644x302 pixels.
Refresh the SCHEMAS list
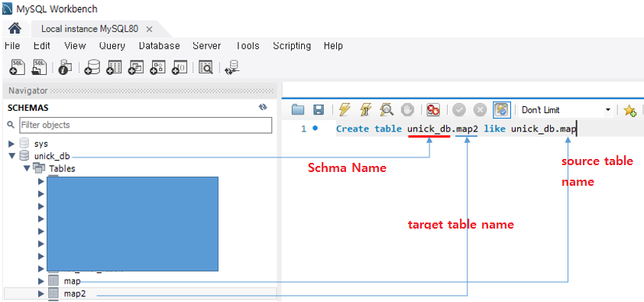tap(263, 107)
